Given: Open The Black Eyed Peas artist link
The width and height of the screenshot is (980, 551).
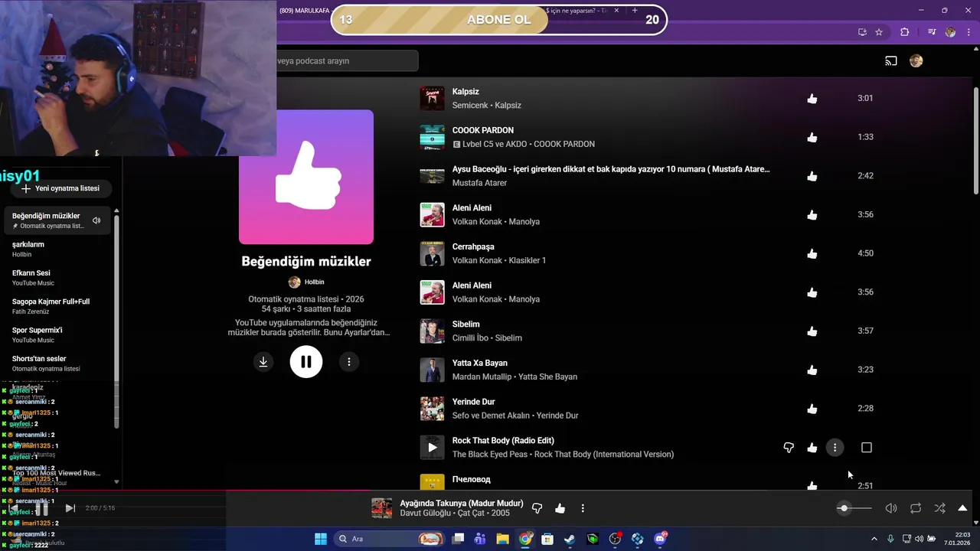Looking at the screenshot, I should coord(490,455).
